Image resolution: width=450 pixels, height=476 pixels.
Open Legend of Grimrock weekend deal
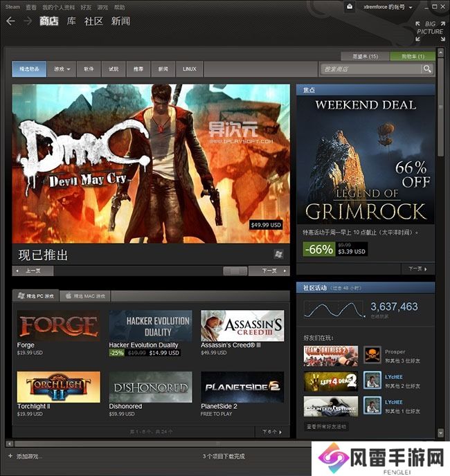366,160
